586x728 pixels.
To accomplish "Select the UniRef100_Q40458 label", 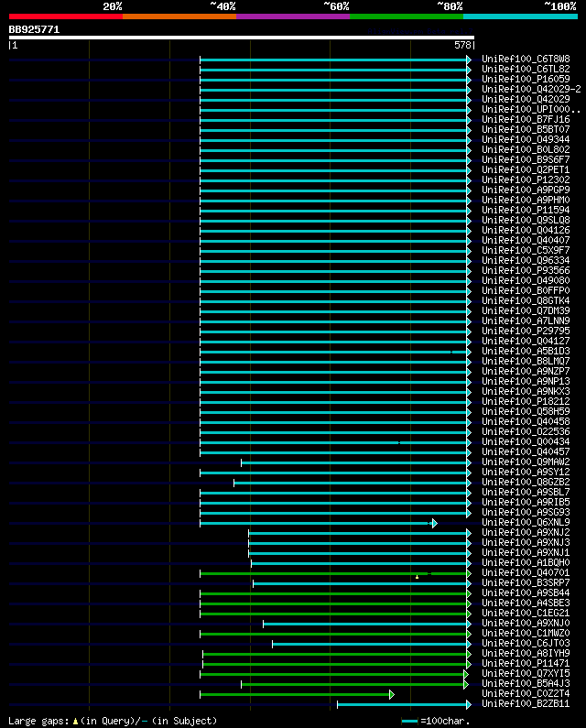I will (x=526, y=421).
